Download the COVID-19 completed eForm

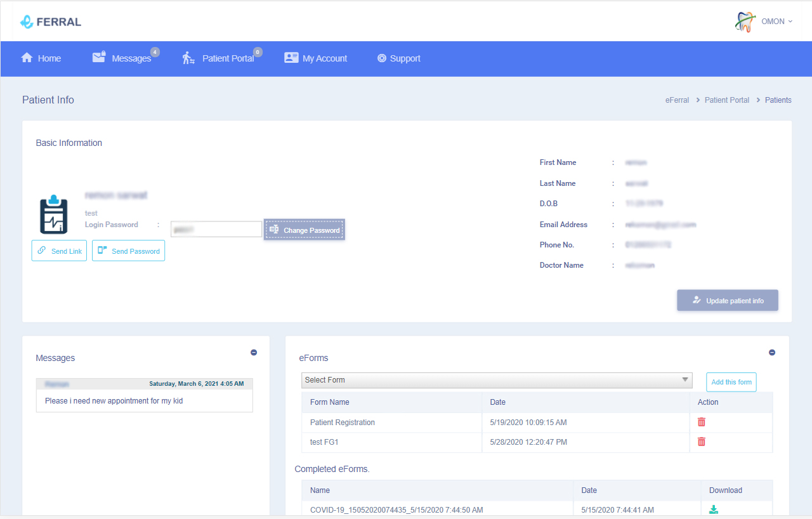pyautogui.click(x=714, y=509)
